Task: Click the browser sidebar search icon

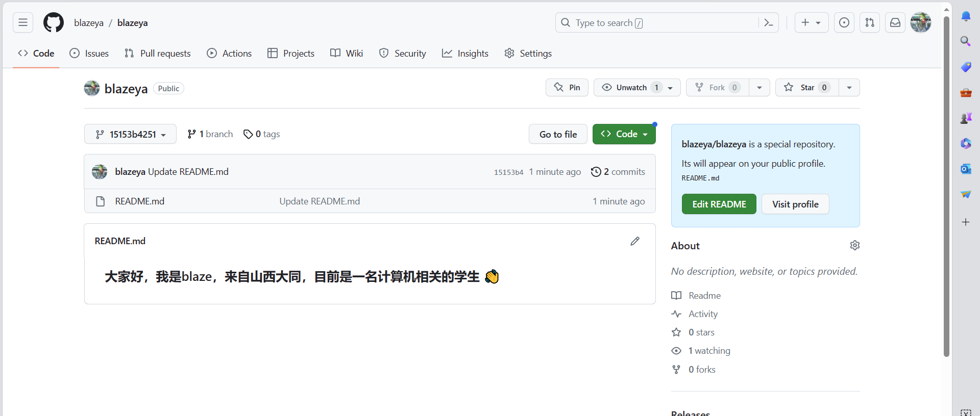Action: [966, 41]
